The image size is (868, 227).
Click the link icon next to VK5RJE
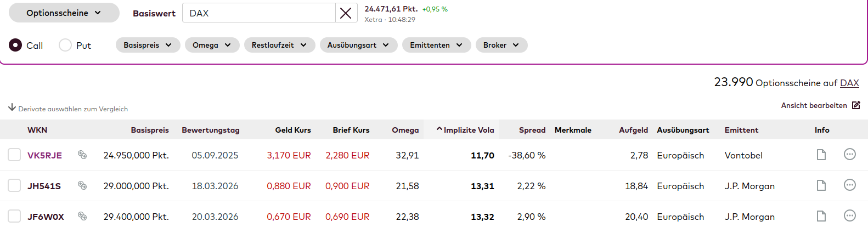tap(82, 155)
